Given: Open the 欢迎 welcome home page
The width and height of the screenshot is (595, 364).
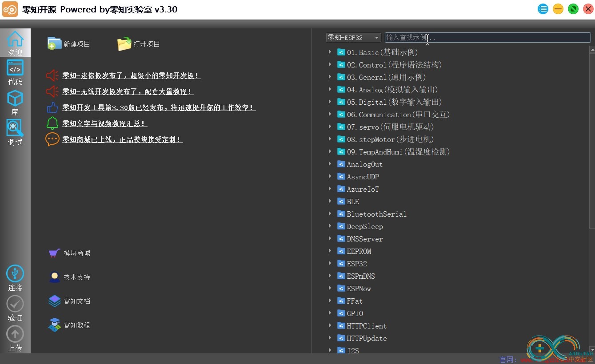Looking at the screenshot, I should (15, 43).
